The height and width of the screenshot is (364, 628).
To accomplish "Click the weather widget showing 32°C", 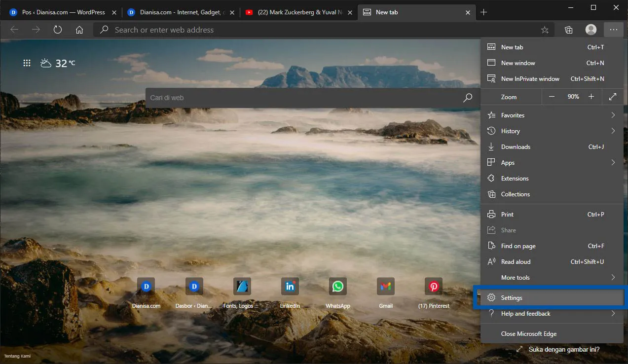I will (x=57, y=63).
